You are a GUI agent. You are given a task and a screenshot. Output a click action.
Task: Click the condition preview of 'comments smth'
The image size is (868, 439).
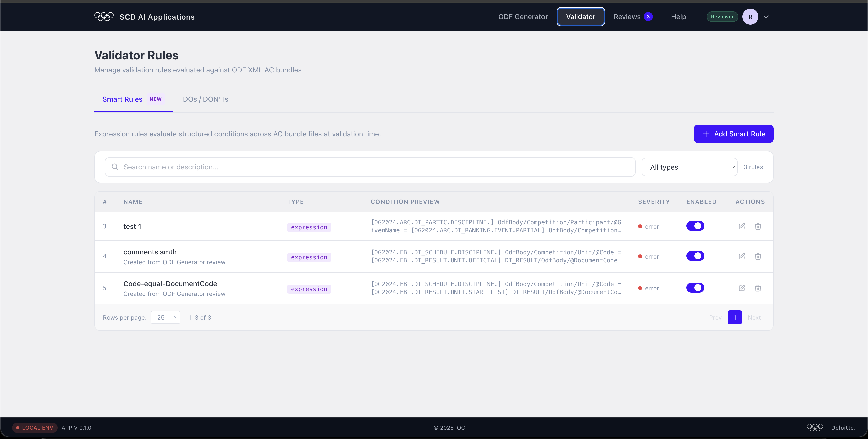click(x=496, y=256)
